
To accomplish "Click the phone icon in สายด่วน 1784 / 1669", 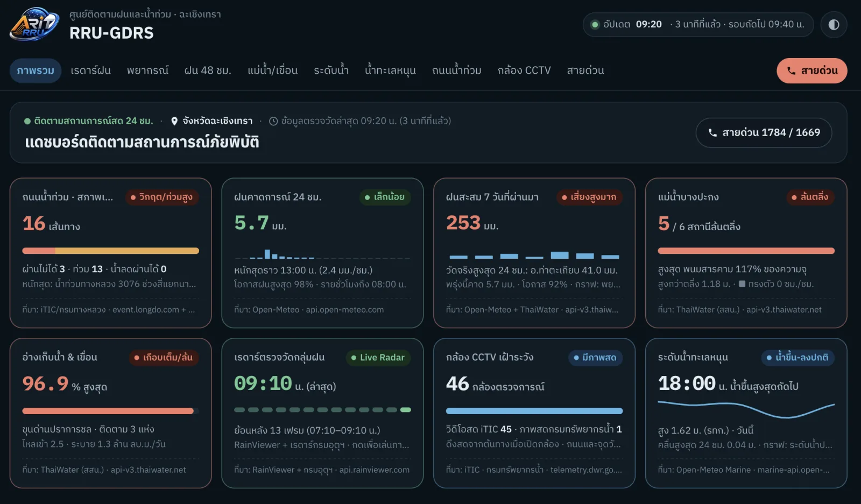I will 712,132.
